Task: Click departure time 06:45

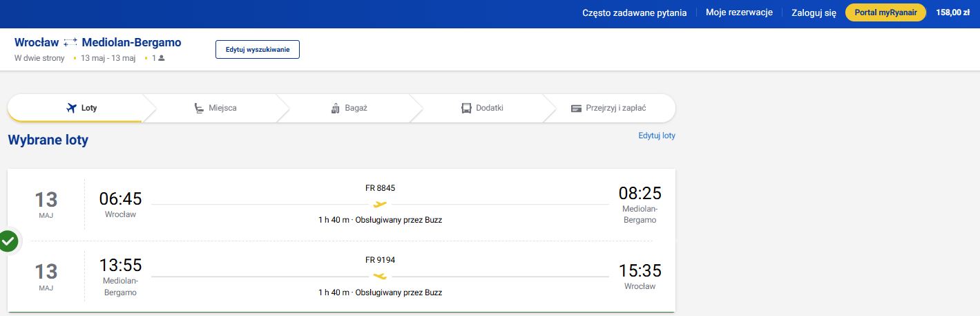Action: [120, 199]
